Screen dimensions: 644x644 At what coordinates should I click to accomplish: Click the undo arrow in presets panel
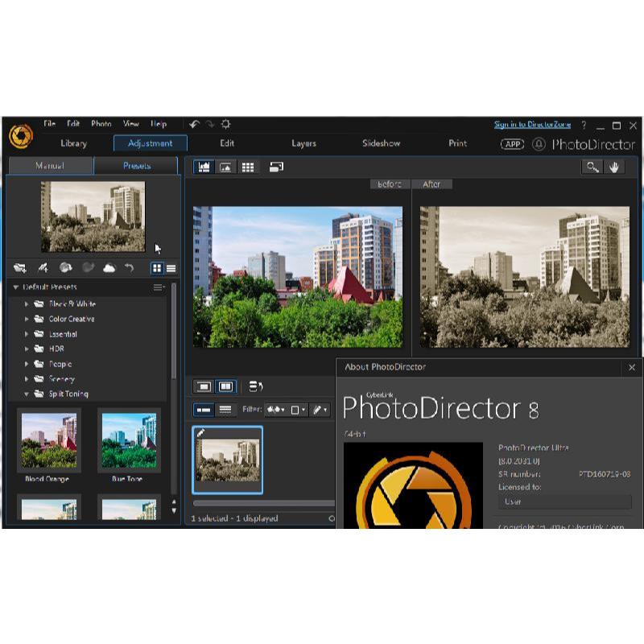[129, 269]
